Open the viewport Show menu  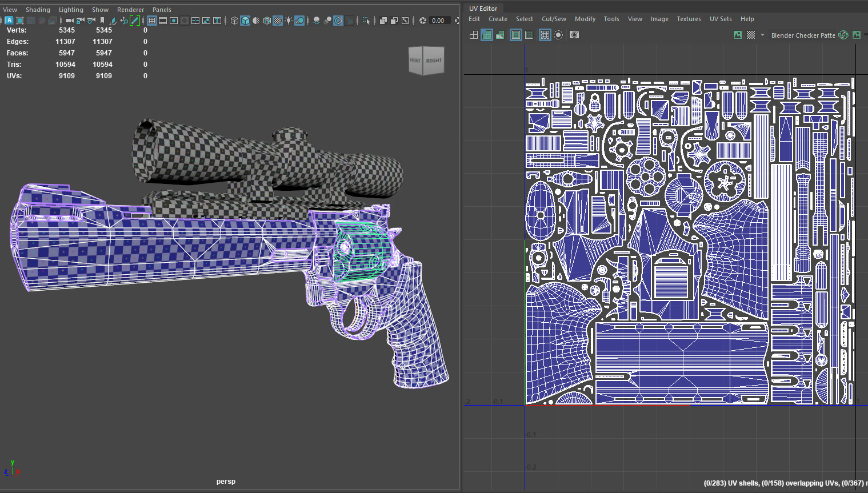coord(100,10)
